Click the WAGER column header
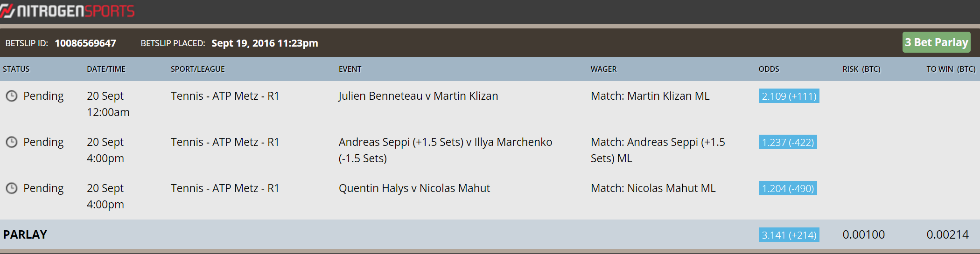 point(603,69)
